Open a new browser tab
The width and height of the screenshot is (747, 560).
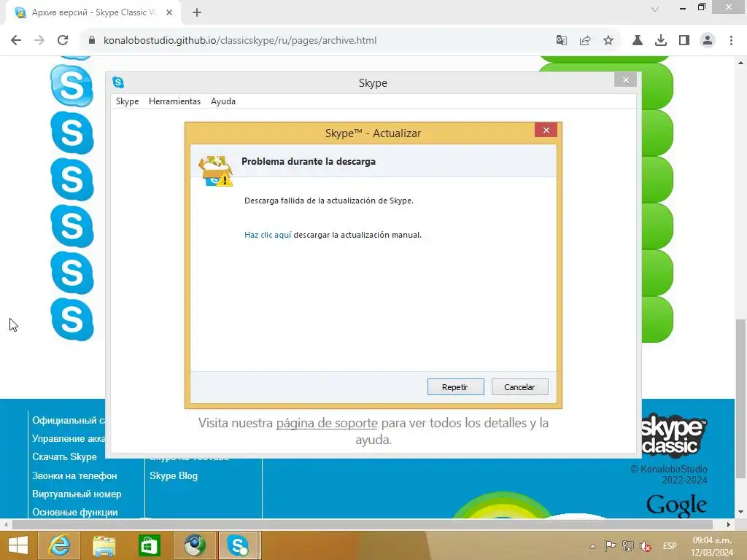[x=197, y=13]
